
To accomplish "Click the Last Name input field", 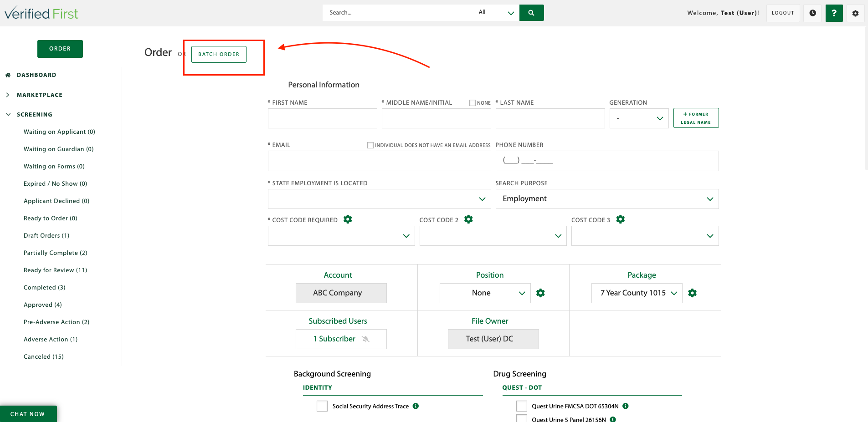I will tap(550, 118).
